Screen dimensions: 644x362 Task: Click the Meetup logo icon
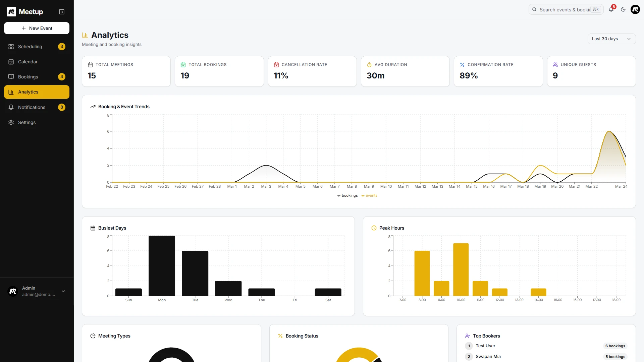coord(11,12)
